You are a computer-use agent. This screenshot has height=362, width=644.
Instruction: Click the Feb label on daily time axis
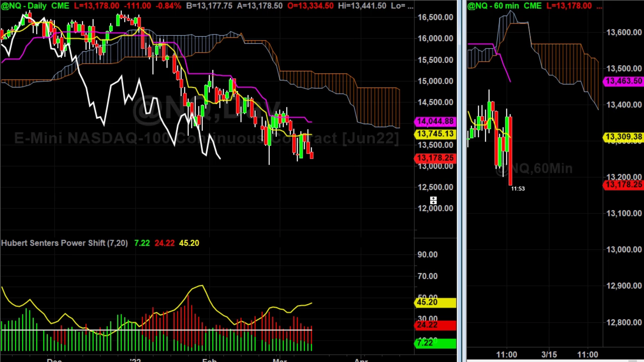coord(209,360)
